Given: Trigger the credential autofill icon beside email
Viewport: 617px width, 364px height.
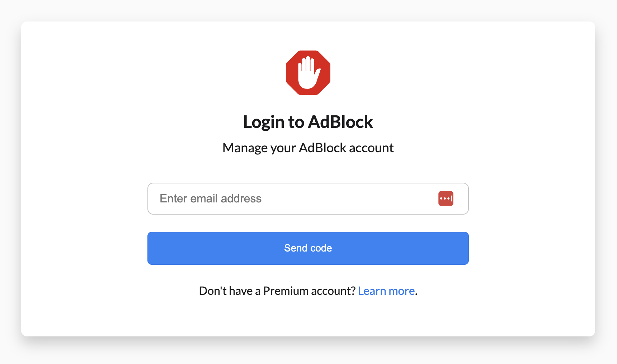Looking at the screenshot, I should point(446,198).
